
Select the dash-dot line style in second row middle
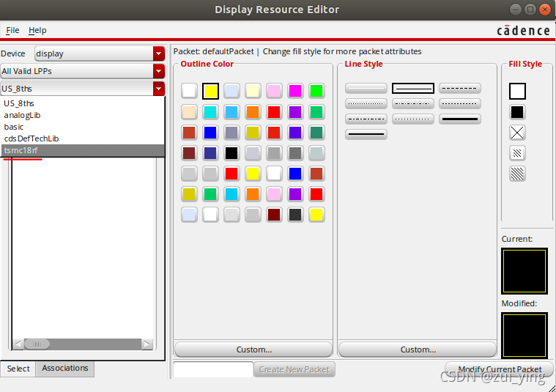point(413,103)
